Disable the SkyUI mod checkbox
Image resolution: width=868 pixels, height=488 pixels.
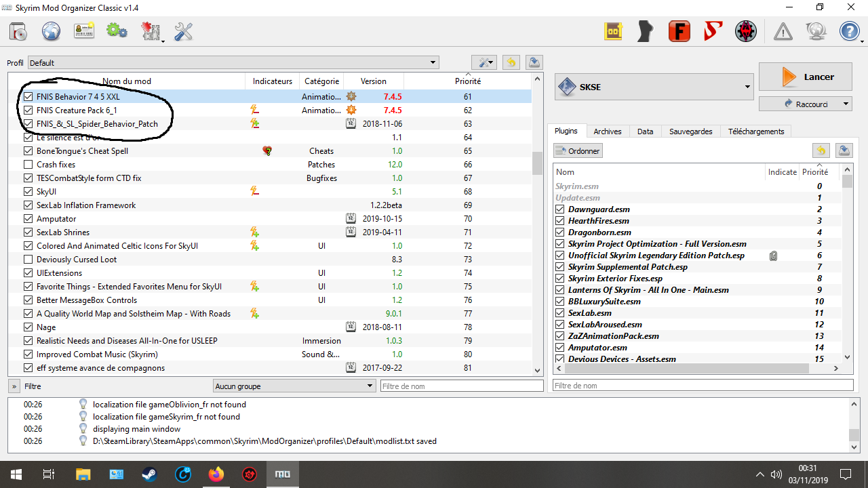click(x=28, y=192)
